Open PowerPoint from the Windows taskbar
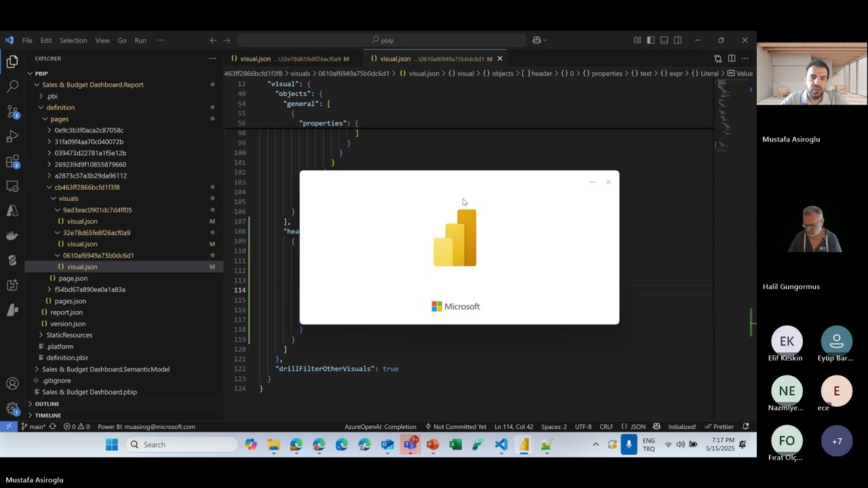868x488 pixels. 433,445
